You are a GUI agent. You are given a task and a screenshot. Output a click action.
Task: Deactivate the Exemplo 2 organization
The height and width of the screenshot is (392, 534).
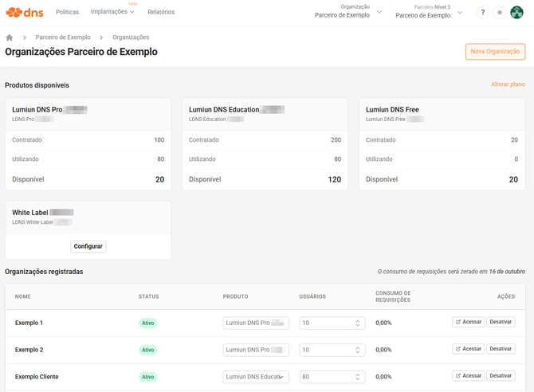click(x=501, y=349)
